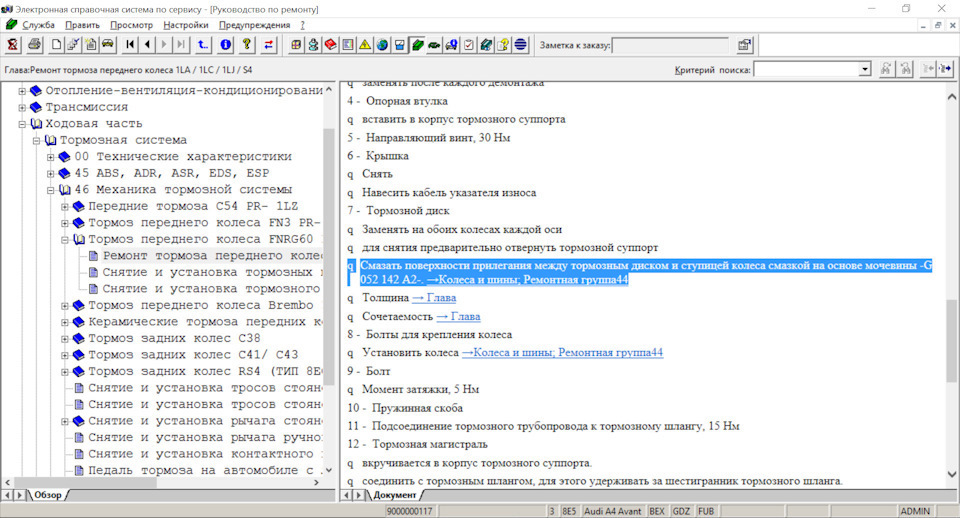Click the icon button beside the order note field
The height and width of the screenshot is (518, 960).
(x=744, y=45)
